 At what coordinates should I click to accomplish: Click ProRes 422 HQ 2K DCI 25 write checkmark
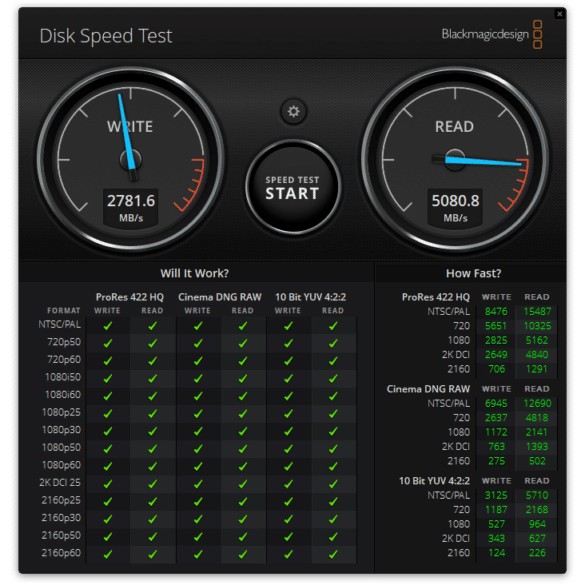tap(108, 484)
